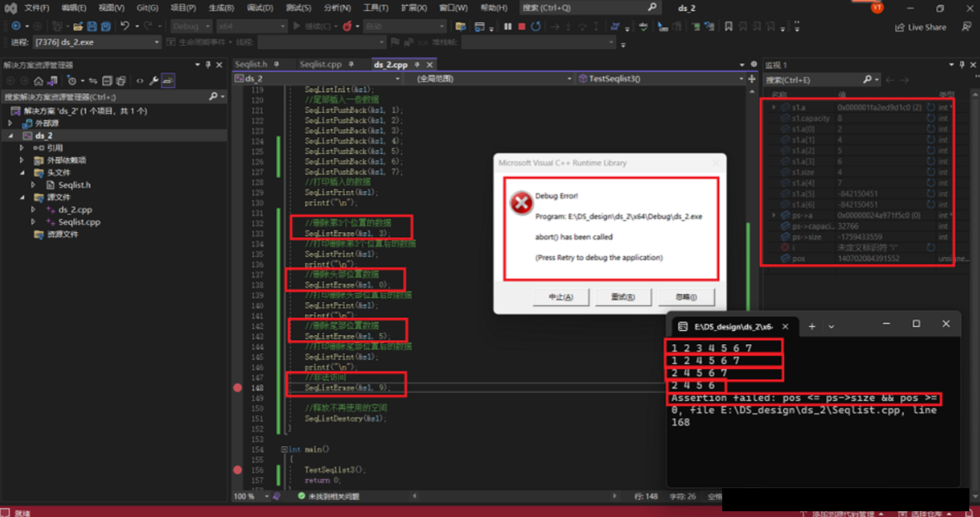Click the Open File folder icon
The image size is (980, 517).
[x=77, y=26]
